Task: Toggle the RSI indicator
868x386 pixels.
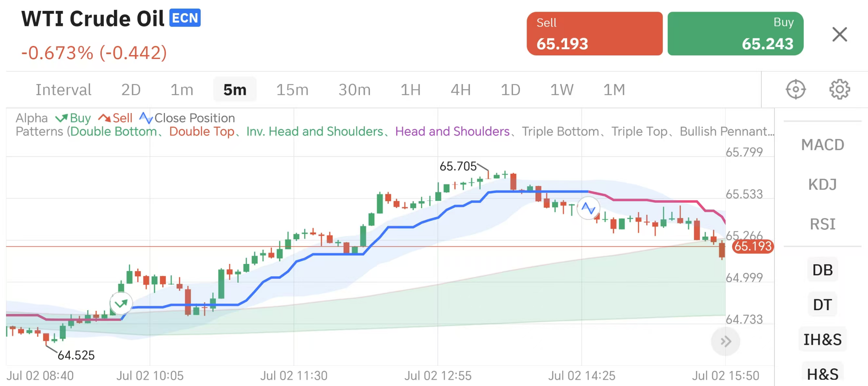Action: 822,224
